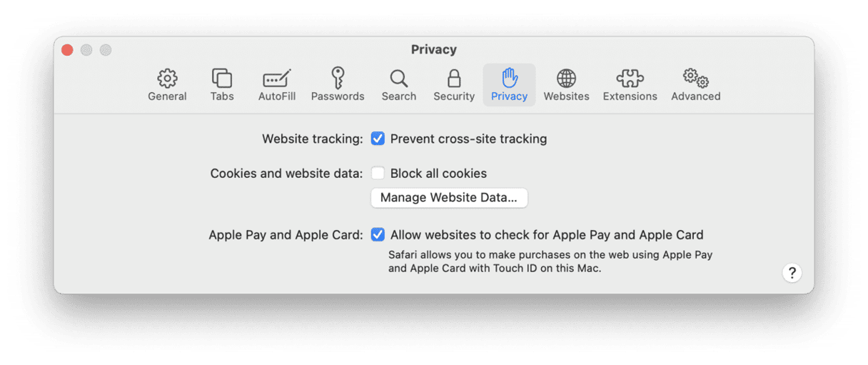Click the Privacy window title
Viewport: 868px width, 365px height.
click(434, 50)
